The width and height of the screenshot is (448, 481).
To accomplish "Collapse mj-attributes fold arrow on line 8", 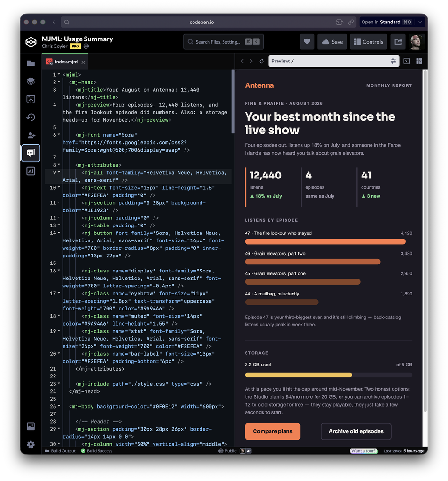I will [x=59, y=165].
